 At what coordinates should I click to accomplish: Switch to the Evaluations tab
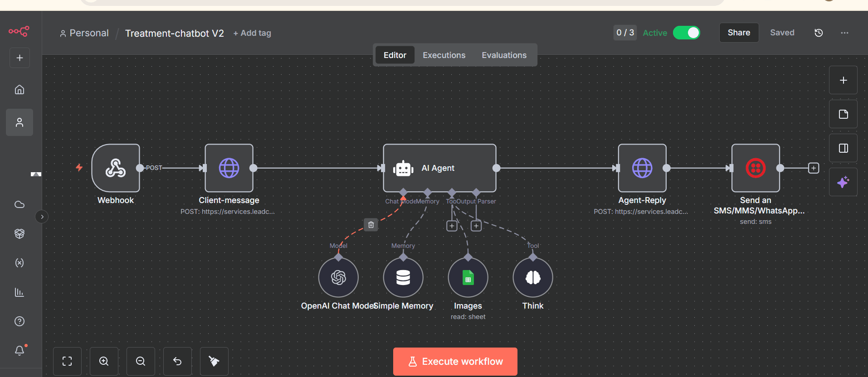(504, 55)
